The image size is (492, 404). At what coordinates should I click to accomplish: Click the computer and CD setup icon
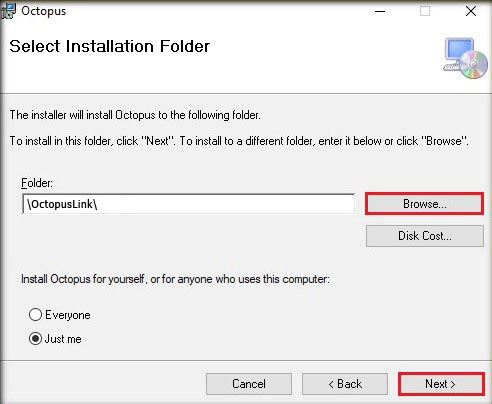[465, 58]
